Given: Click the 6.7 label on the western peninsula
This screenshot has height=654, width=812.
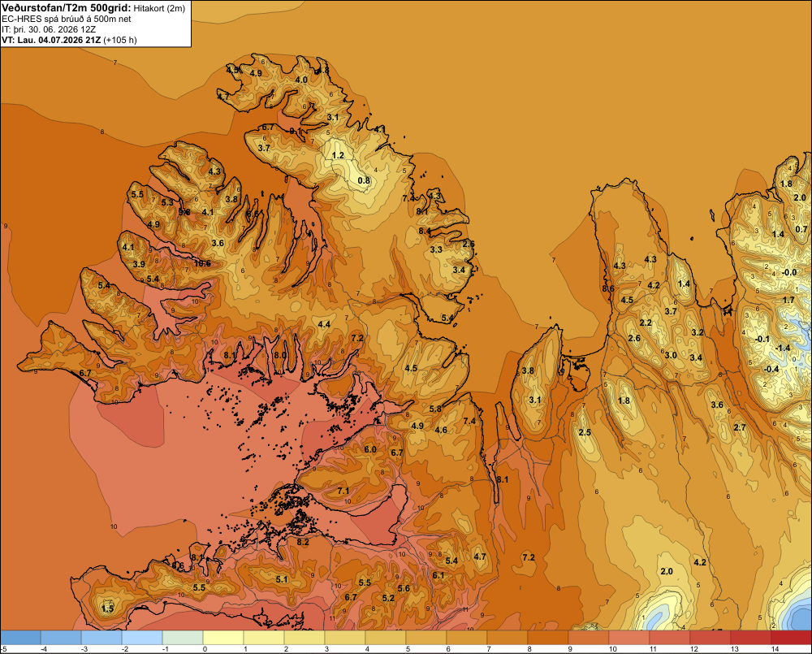Looking at the screenshot, I should click(x=85, y=373).
